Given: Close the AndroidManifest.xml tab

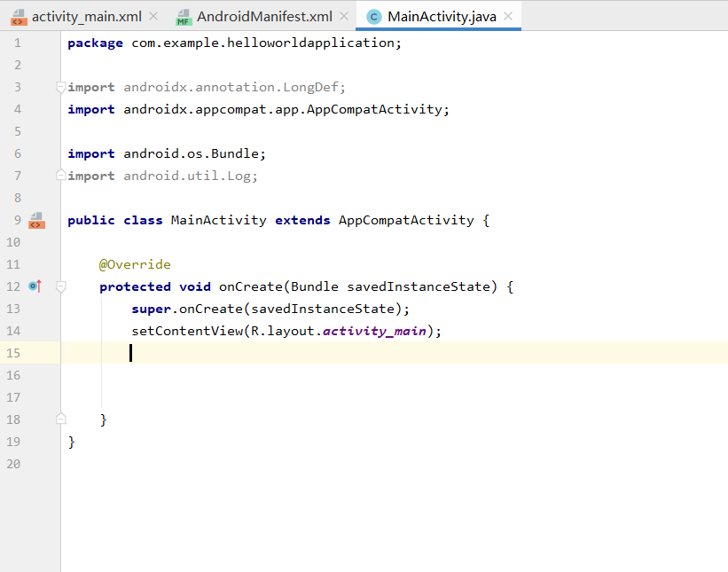Looking at the screenshot, I should 344,16.
